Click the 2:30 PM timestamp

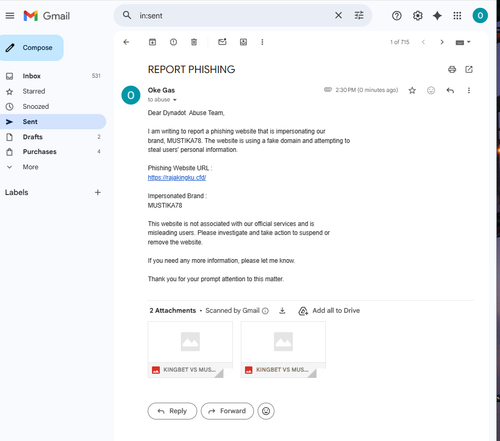tap(367, 90)
